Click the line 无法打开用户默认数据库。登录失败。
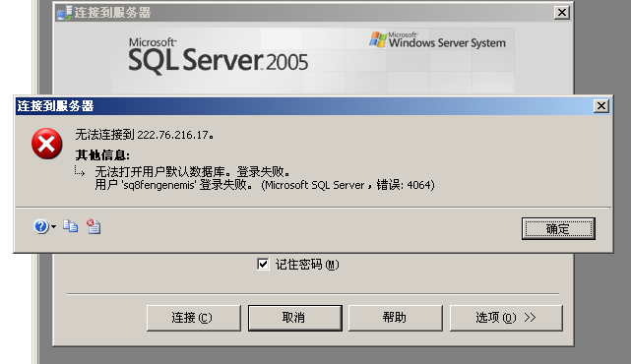Screen dimensions: 631x364 coord(192,172)
